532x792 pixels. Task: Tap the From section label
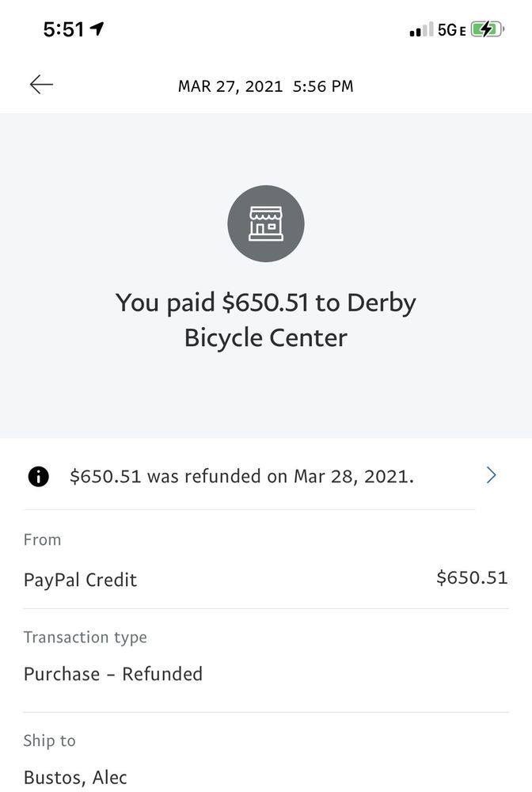[x=42, y=539]
